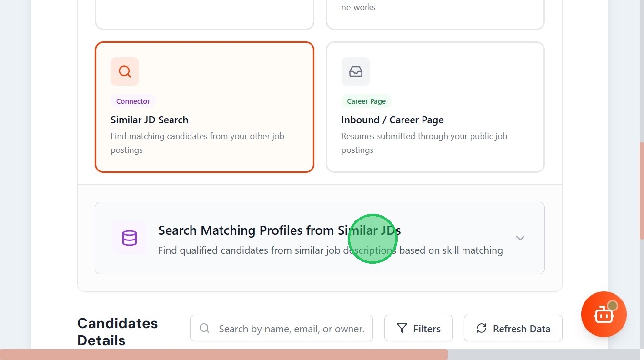Image resolution: width=644 pixels, height=360 pixels.
Task: Expand the chevron on Search Matching Profiles panel
Action: pos(520,238)
